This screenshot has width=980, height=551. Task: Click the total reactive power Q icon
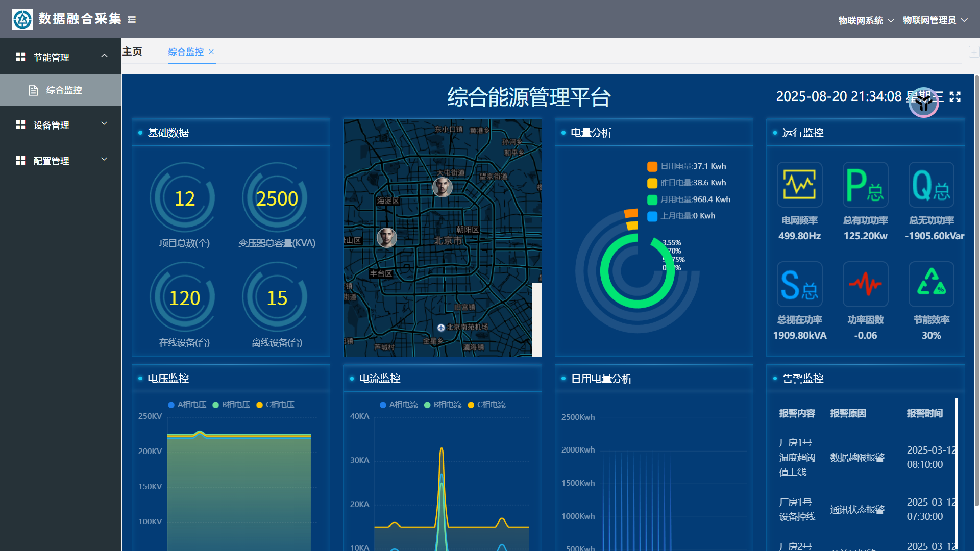[931, 185]
